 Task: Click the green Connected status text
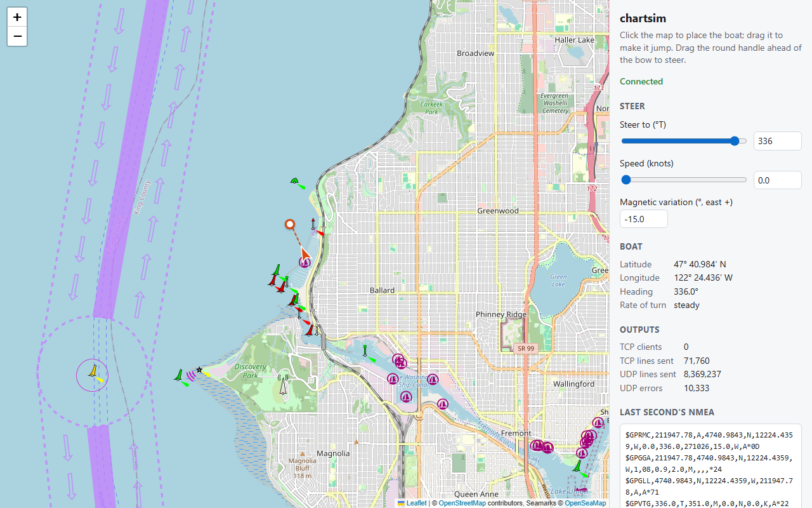coord(641,81)
